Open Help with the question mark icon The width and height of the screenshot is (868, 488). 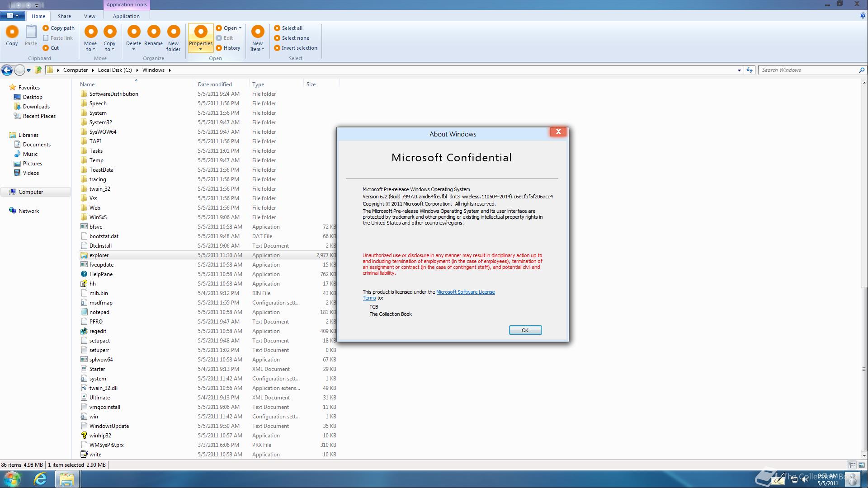(x=863, y=16)
